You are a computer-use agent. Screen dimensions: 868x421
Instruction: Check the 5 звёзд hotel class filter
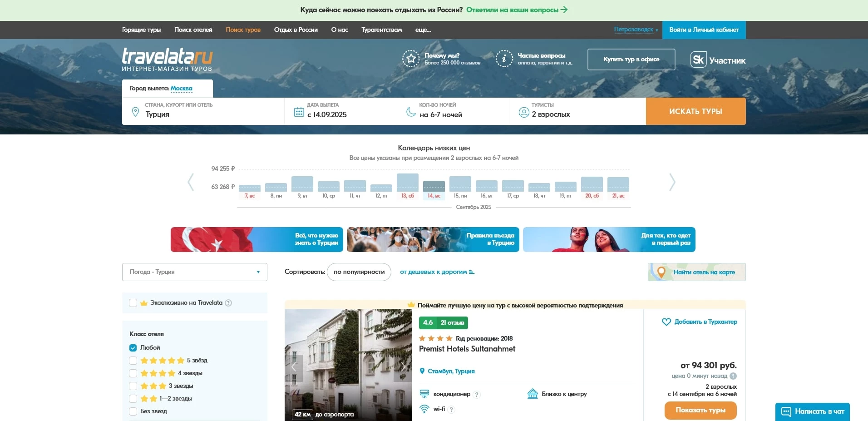(x=133, y=361)
